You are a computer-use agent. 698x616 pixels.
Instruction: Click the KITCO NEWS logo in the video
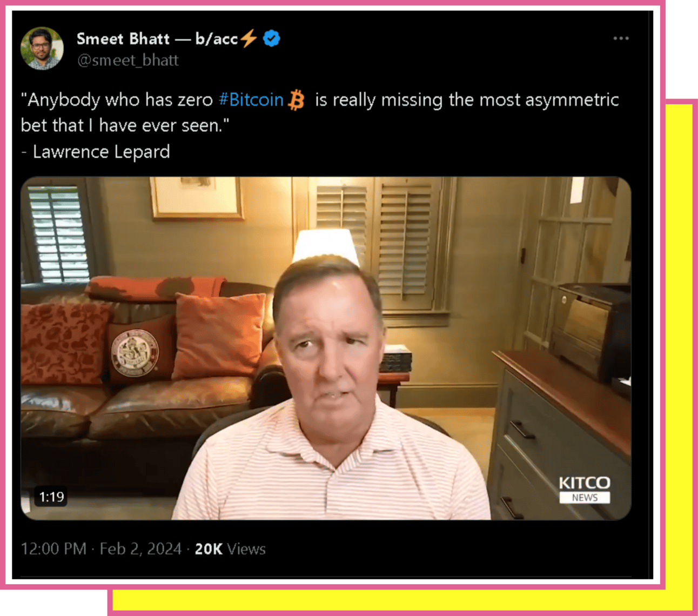click(584, 490)
